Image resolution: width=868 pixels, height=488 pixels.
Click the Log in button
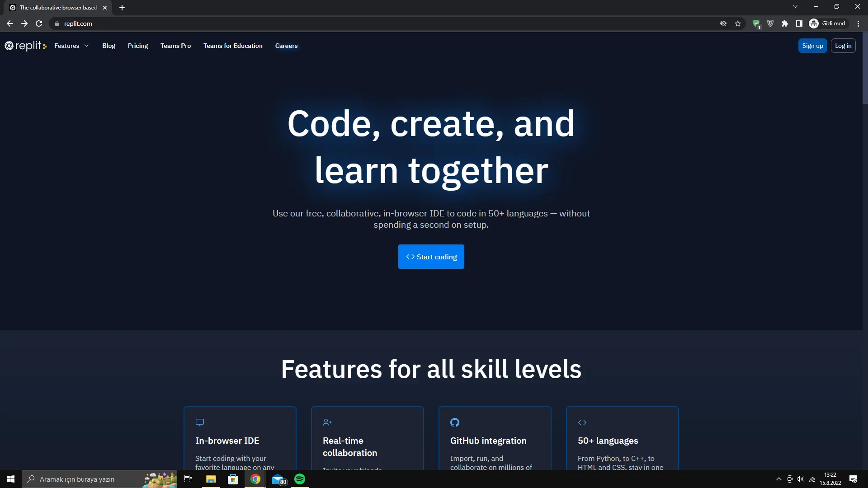843,46
